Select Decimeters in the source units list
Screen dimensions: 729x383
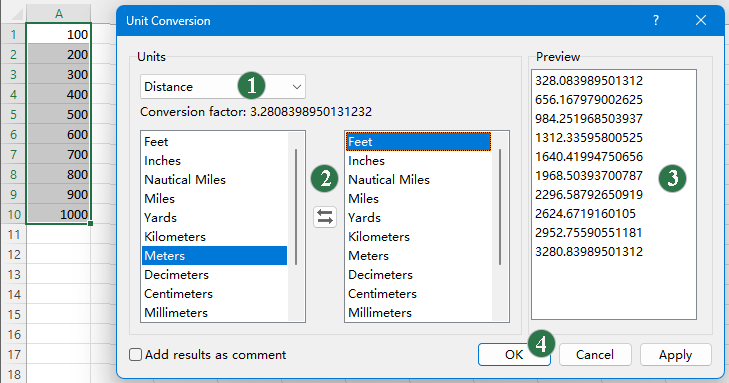[x=214, y=275]
